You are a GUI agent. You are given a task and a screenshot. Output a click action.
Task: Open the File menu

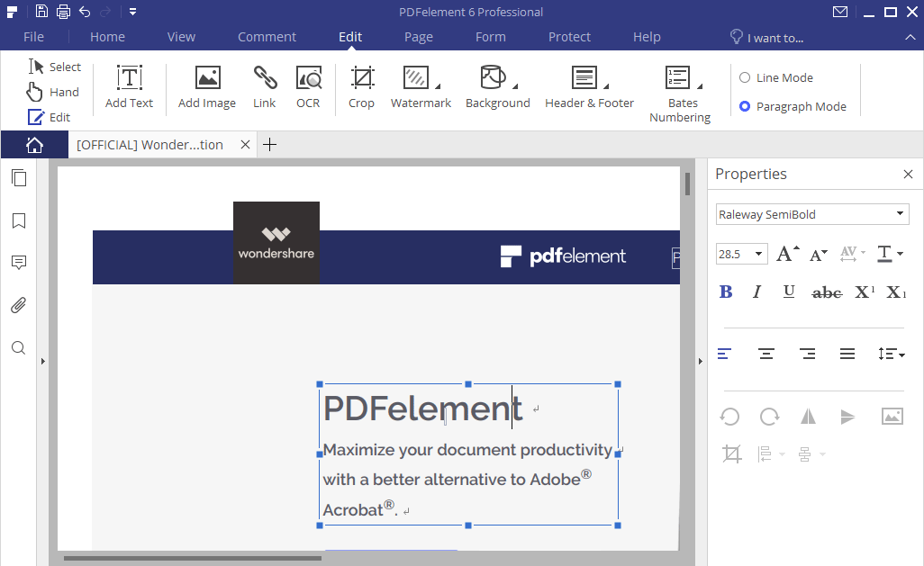(x=33, y=37)
